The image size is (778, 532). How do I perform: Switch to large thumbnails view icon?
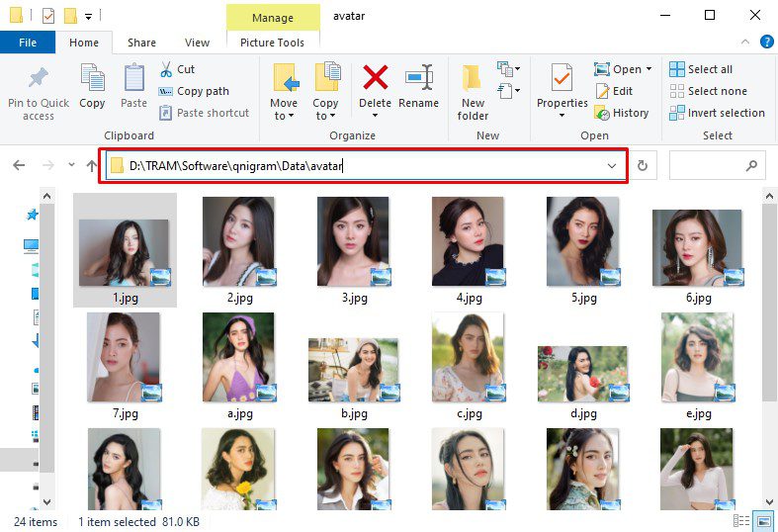(764, 521)
